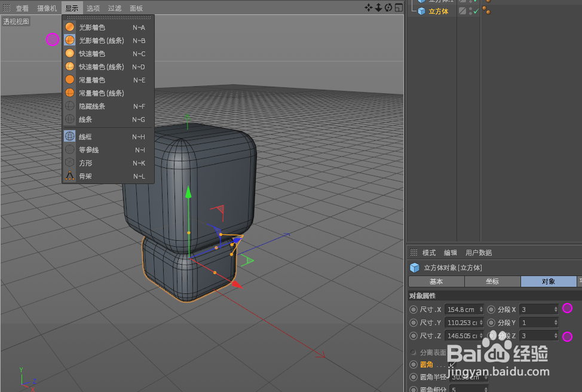Choose 骨架 skeleton display mode

click(x=108, y=176)
